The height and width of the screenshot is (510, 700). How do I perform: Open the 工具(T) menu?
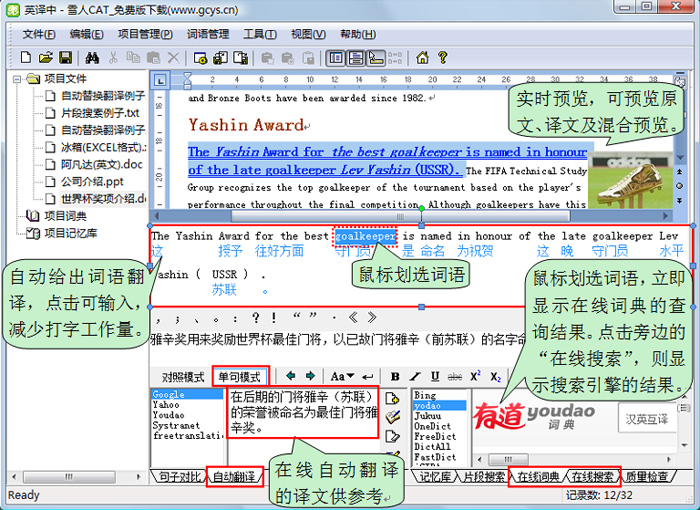(260, 34)
